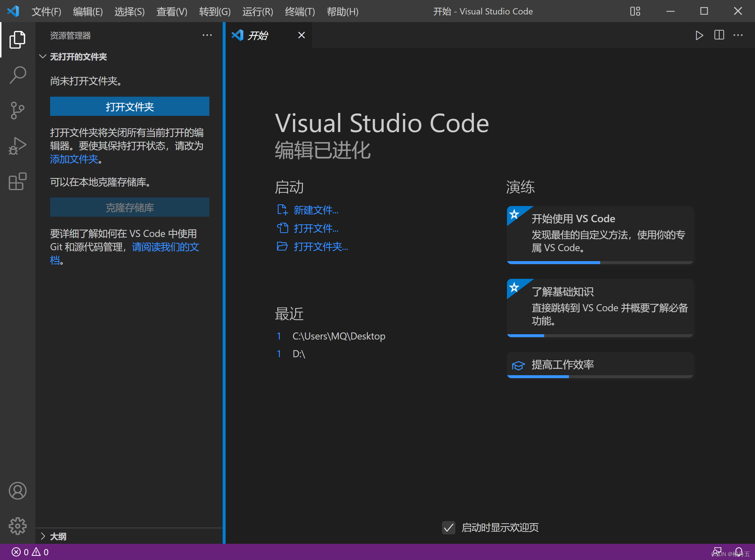This screenshot has width=755, height=560.
Task: Click star badge on 开始使用 VS Code card
Action: (514, 214)
